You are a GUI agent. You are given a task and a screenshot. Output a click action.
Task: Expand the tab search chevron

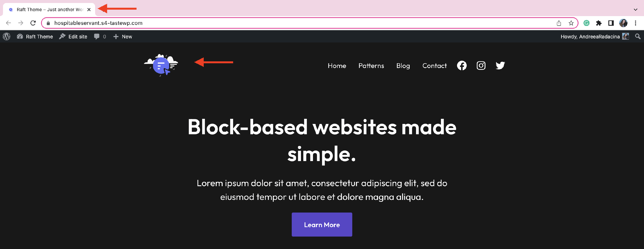point(635,10)
